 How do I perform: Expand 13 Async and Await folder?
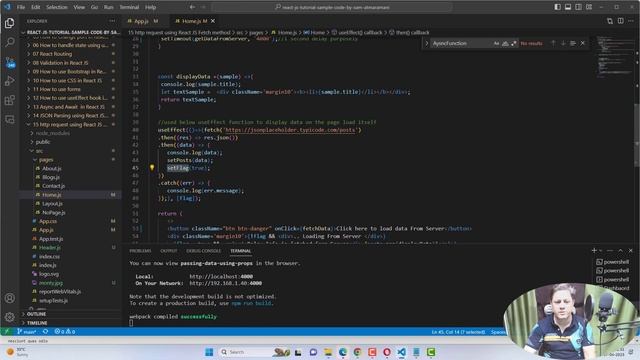(x=71, y=107)
